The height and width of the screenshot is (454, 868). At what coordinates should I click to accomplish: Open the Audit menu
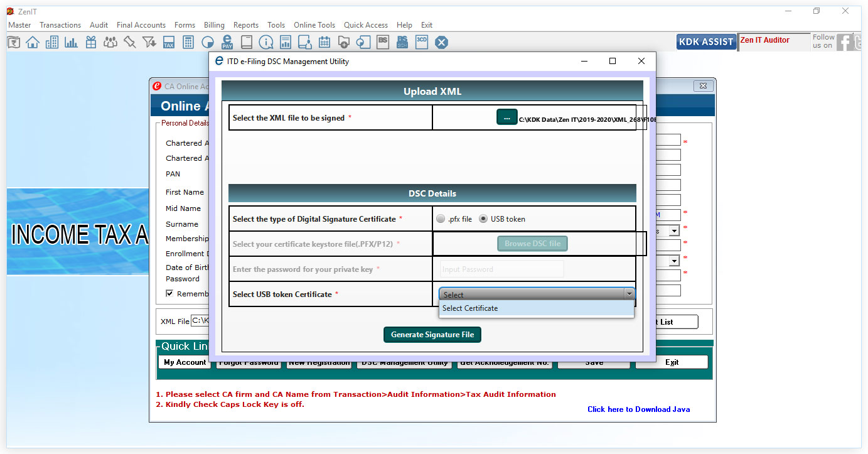pos(99,25)
